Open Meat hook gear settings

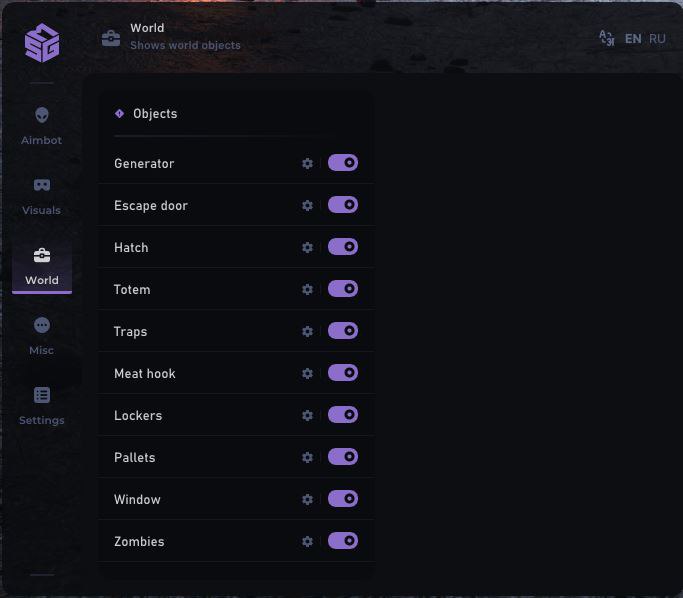[308, 373]
